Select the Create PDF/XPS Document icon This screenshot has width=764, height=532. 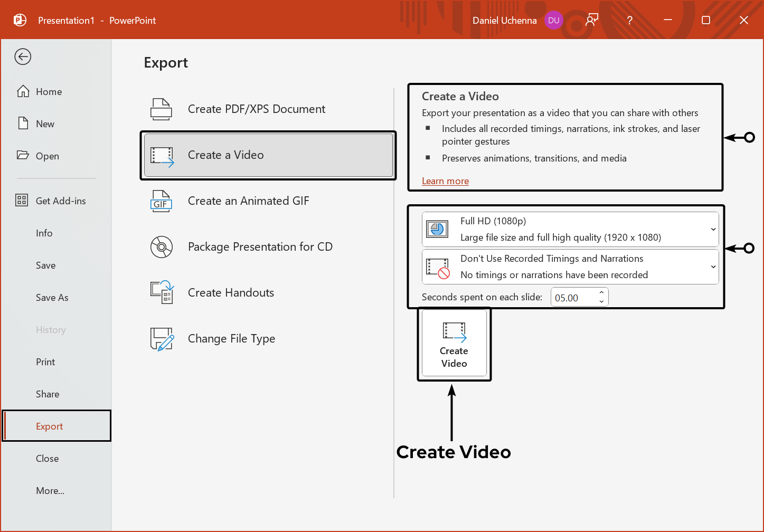162,109
